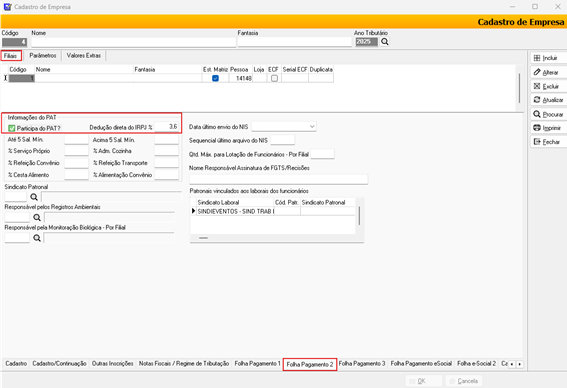Click the Sindicato Patronal code field

[16, 197]
